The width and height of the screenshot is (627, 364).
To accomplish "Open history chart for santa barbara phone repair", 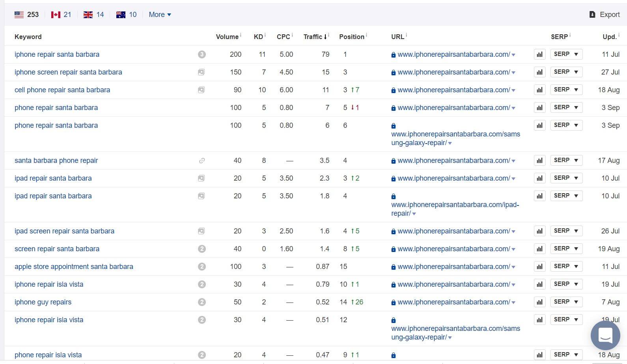I will [539, 161].
